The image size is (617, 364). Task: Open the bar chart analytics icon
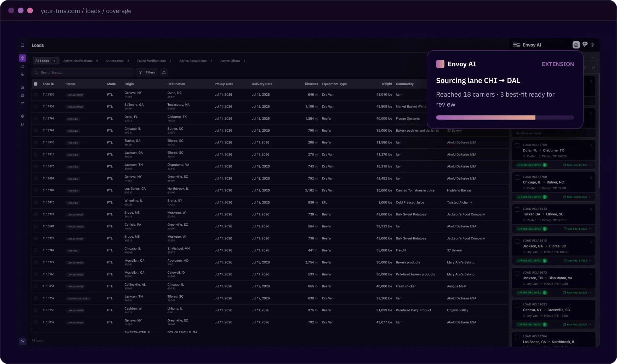[22, 87]
